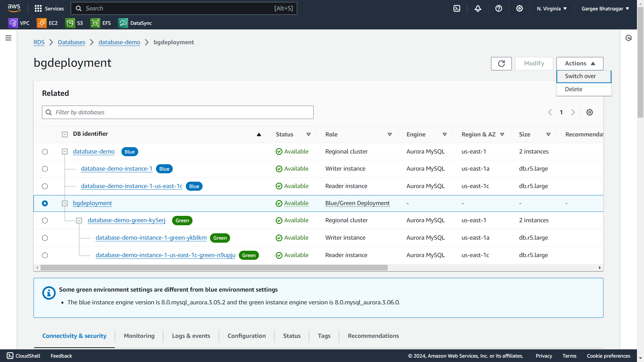
Task: Select the database-demo cluster radio button
Action: click(x=45, y=152)
